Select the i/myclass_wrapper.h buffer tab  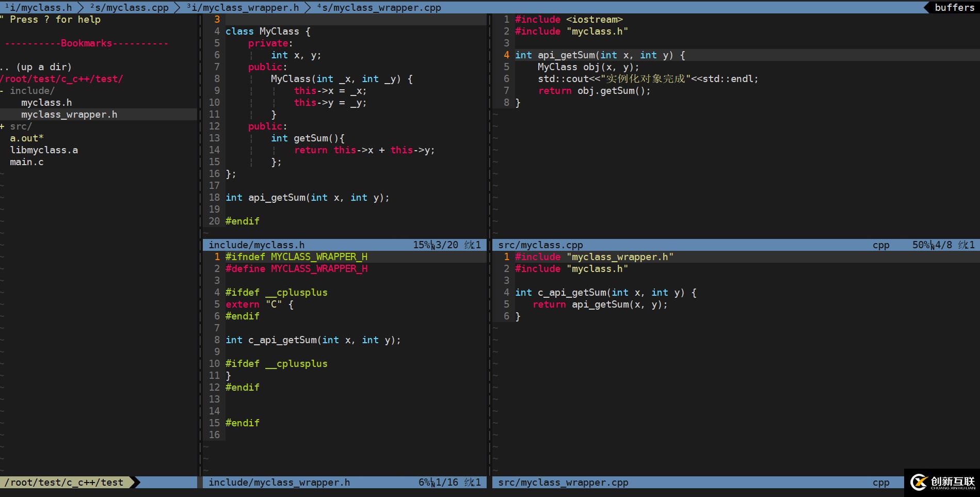click(x=243, y=7)
